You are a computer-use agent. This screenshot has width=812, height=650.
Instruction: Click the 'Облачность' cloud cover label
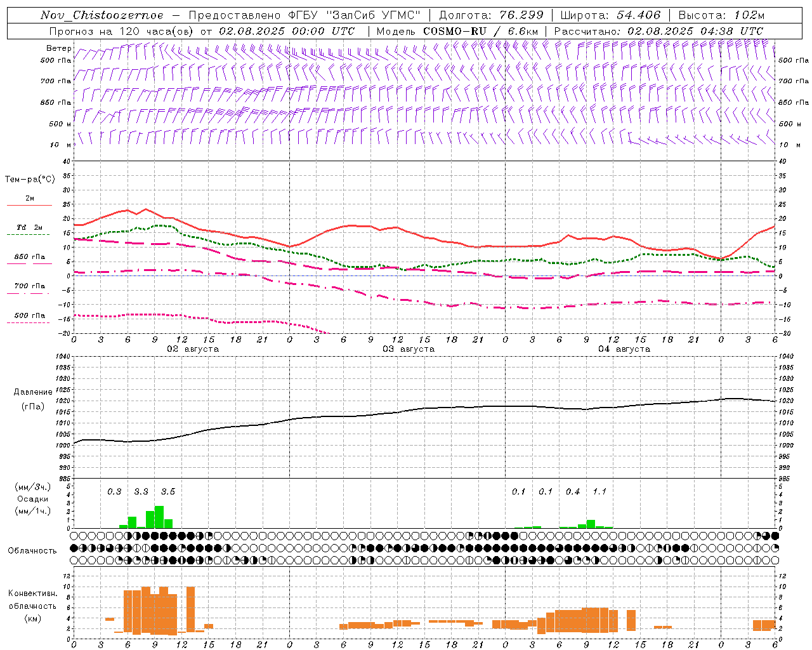coord(32,550)
